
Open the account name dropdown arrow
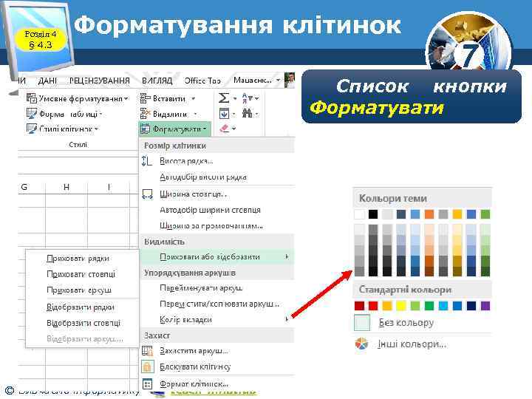coord(279,81)
